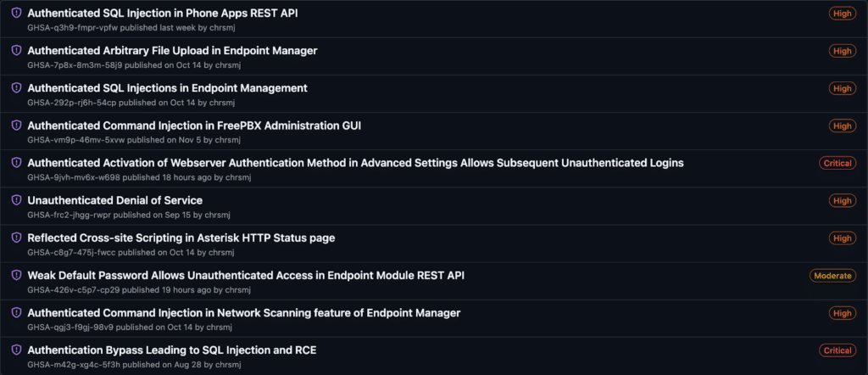The width and height of the screenshot is (868, 375).
Task: Click shield icon beside Phone Apps SQL Injection advisory
Action: 16,14
